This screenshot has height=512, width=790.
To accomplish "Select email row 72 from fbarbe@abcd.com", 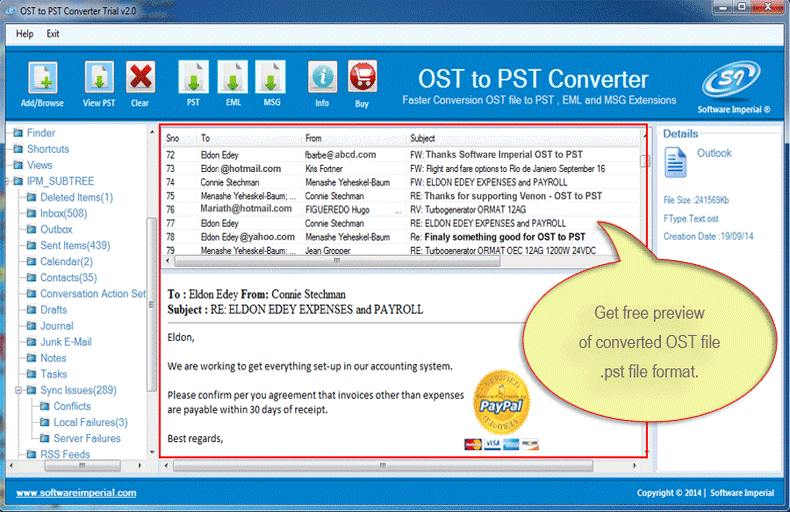I will 402,155.
